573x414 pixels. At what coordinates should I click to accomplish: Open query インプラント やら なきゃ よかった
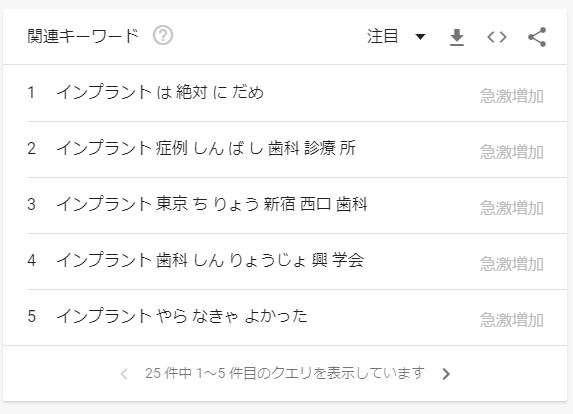point(182,316)
